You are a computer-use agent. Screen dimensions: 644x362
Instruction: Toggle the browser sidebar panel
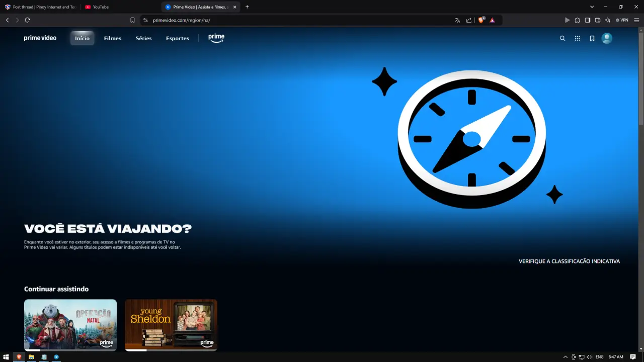[x=588, y=20]
